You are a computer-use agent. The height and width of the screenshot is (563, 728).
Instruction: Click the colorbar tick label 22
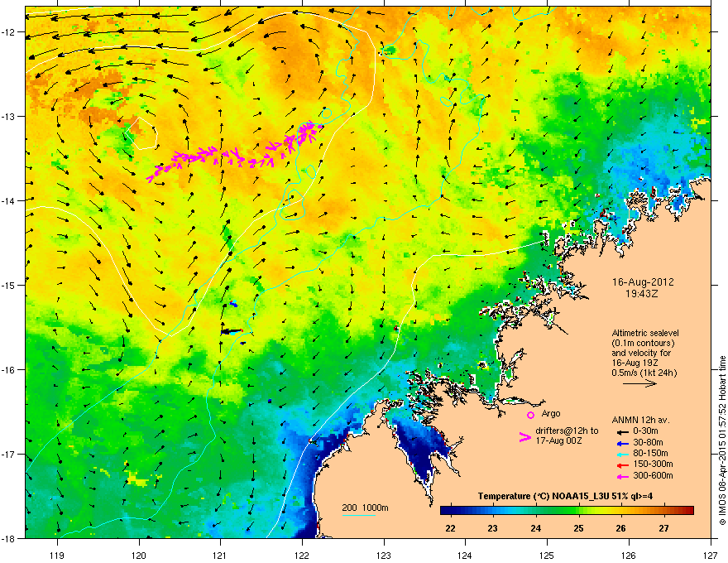[x=450, y=528]
